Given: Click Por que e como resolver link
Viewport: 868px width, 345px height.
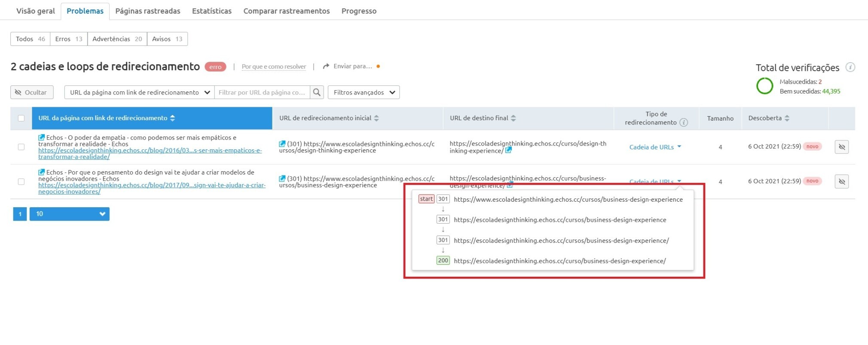Looking at the screenshot, I should [x=274, y=67].
